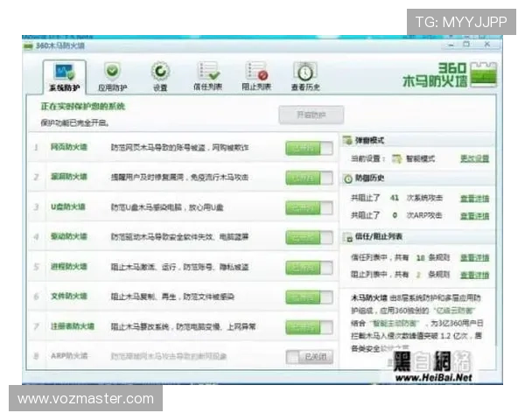Click the 文件防火墙 name
The height and width of the screenshot is (420, 525).
pyautogui.click(x=69, y=296)
